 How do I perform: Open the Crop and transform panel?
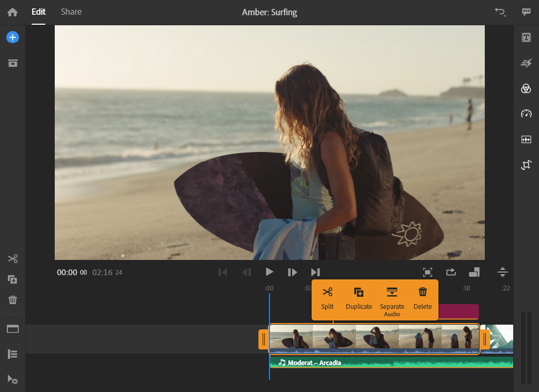(x=526, y=165)
